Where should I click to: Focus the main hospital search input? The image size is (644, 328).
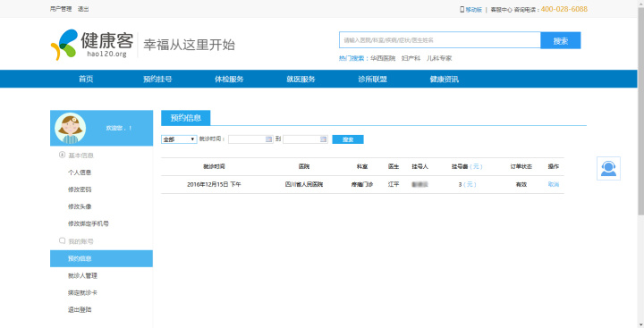tap(440, 40)
